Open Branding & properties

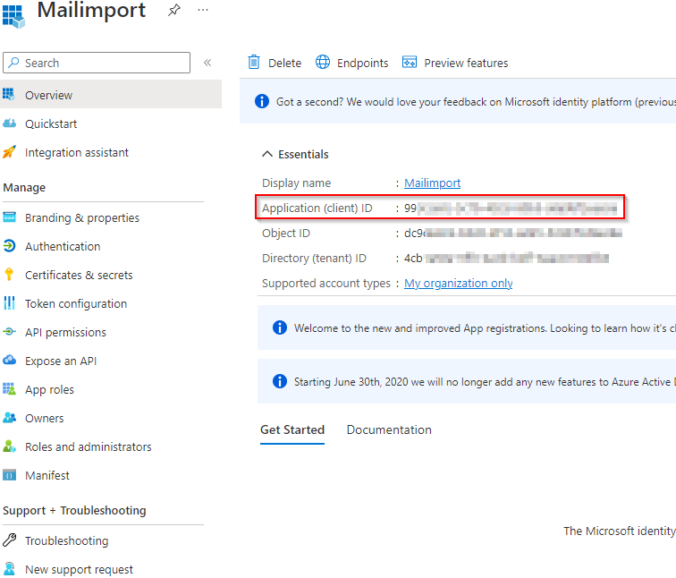[82, 218]
